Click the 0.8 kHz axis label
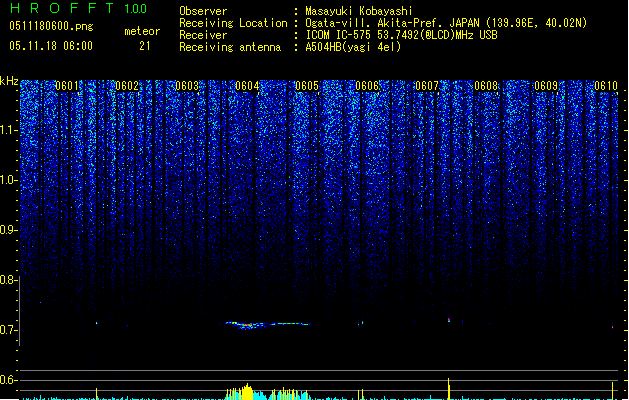The height and width of the screenshot is (400, 629). click(8, 280)
